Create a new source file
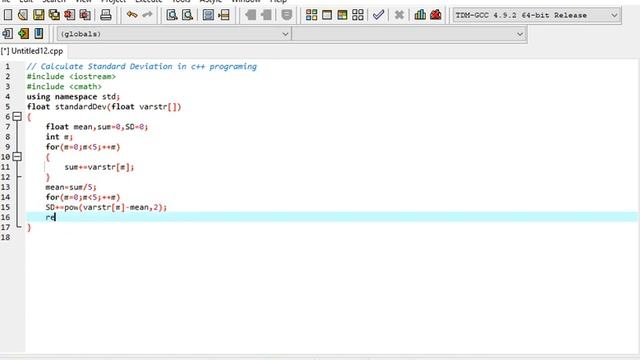This screenshot has width=640, height=360. pos(8,15)
